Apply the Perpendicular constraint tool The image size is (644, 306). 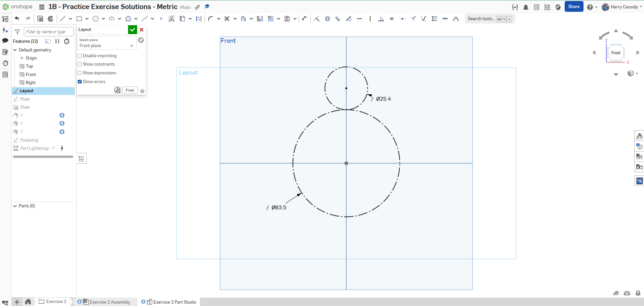[x=381, y=19]
